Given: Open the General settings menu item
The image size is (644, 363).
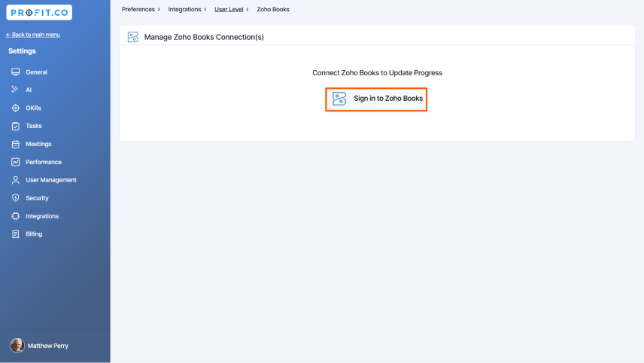Looking at the screenshot, I should (x=36, y=72).
